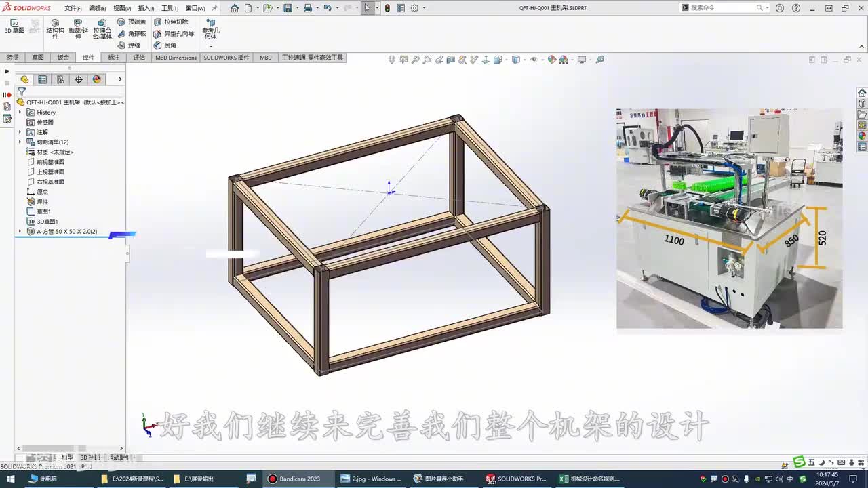This screenshot has height=488, width=868.
Task: Click the rebuild traffic light icon
Action: [387, 8]
